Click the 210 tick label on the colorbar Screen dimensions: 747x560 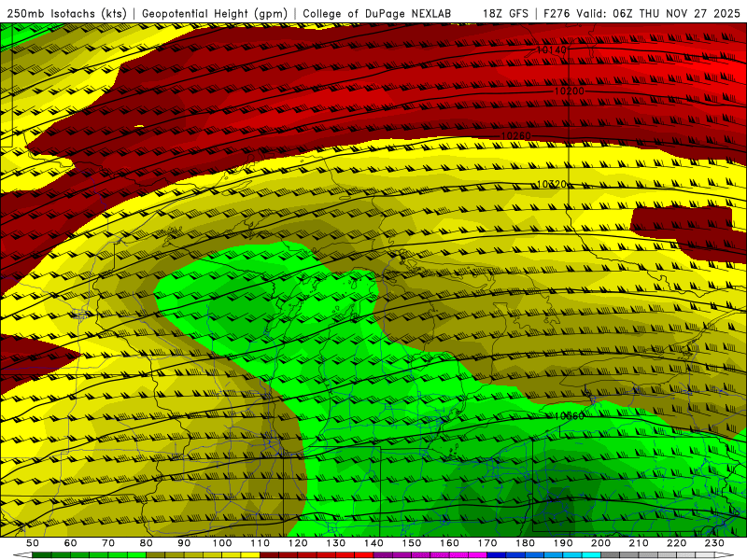click(640, 543)
